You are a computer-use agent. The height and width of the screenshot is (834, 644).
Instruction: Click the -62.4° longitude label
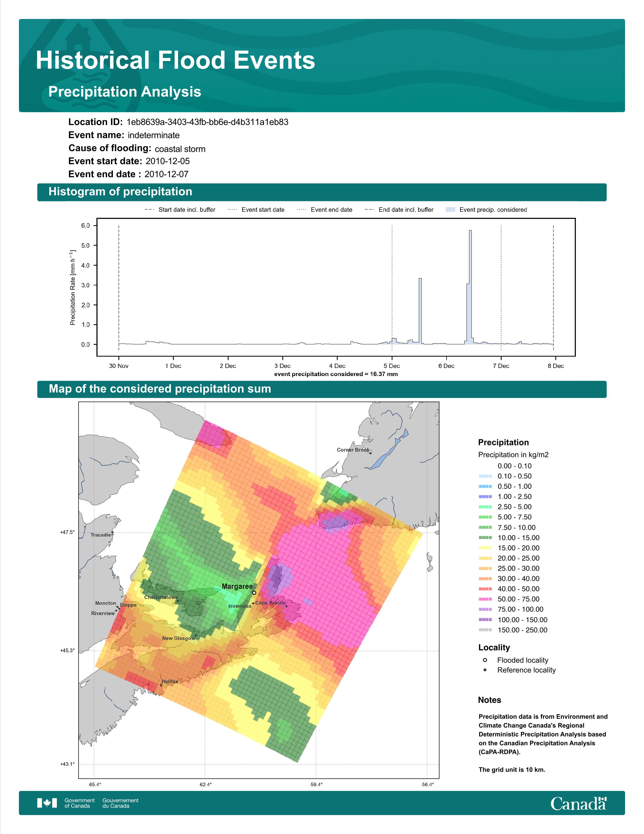coord(205,785)
